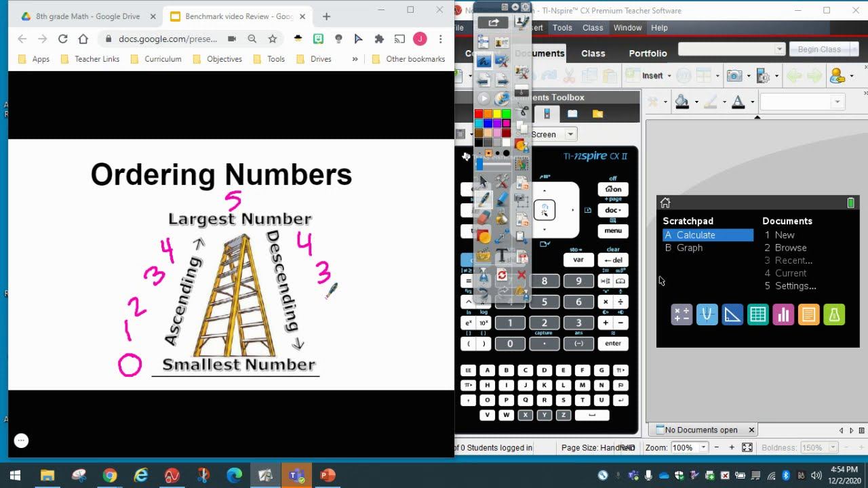Choose New under Documents on handheld
This screenshot has width=868, height=488.
point(780,235)
